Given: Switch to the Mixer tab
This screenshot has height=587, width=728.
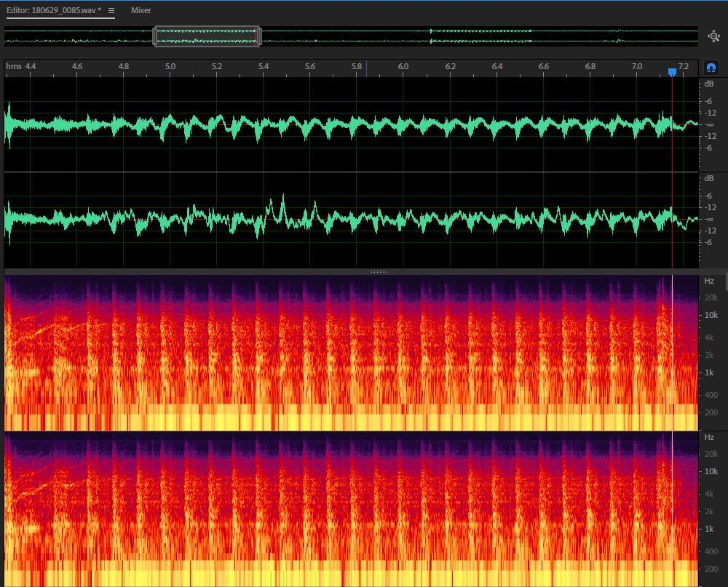Looking at the screenshot, I should click(x=141, y=11).
